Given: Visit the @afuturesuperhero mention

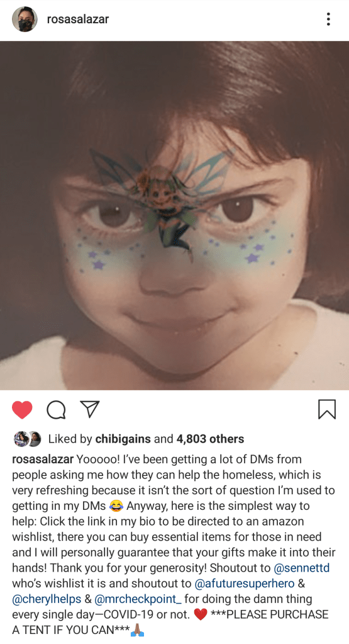Looking at the screenshot, I should (x=245, y=584).
